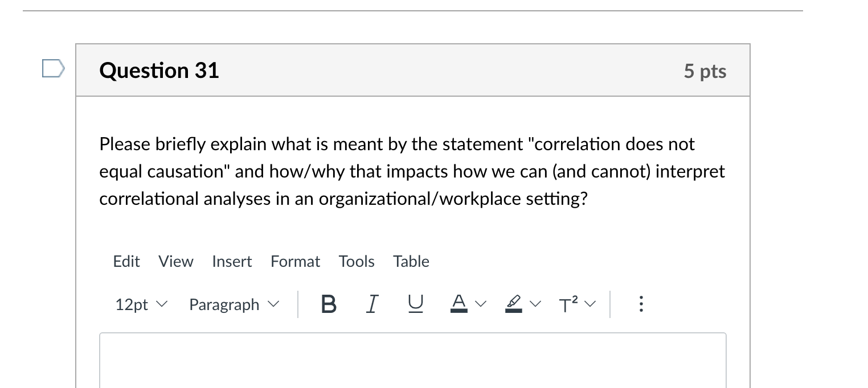Image resolution: width=868 pixels, height=388 pixels.
Task: Open the Table menu
Action: (411, 262)
